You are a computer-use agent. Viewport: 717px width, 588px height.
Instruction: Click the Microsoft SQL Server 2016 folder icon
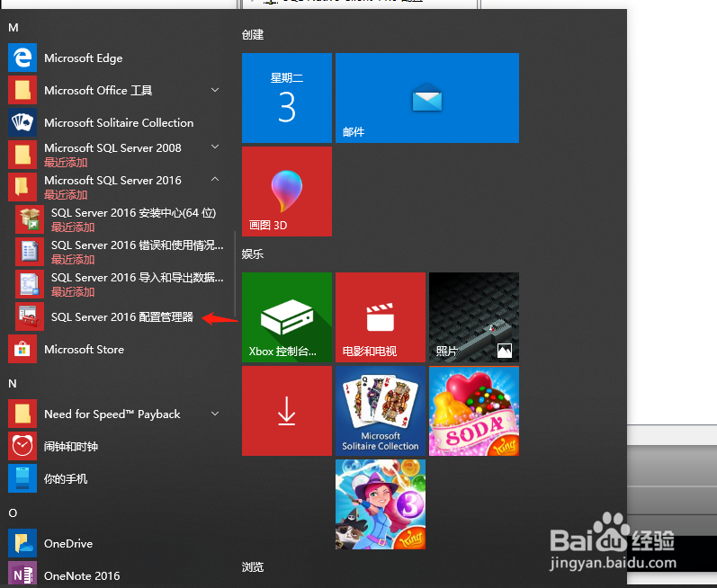tap(22, 187)
